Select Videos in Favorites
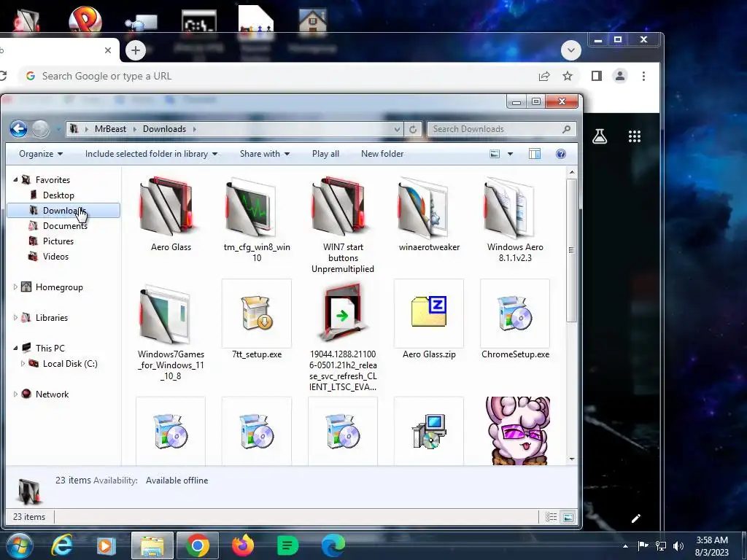This screenshot has width=747, height=560. [55, 256]
